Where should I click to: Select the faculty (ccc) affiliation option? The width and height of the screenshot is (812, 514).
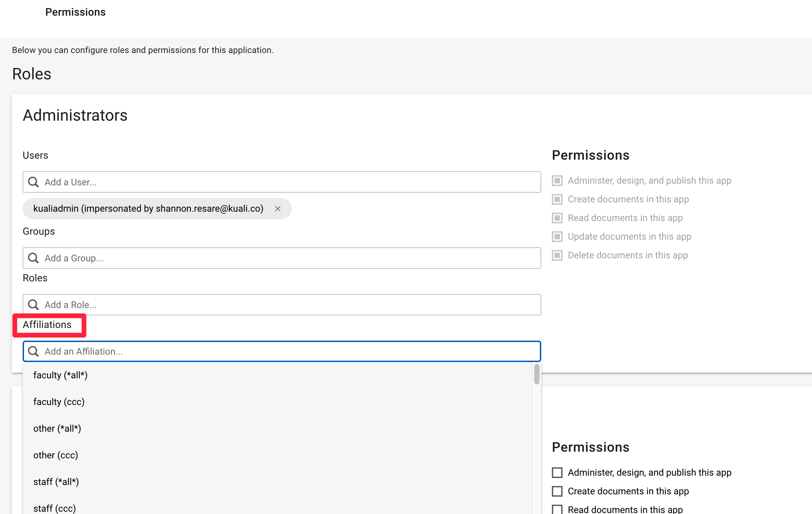pyautogui.click(x=59, y=402)
